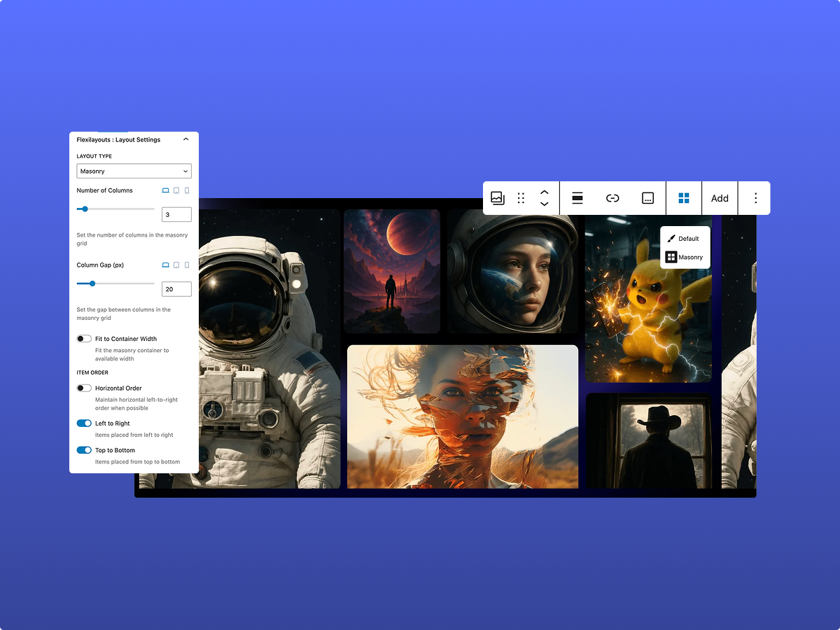Viewport: 840px width, 630px height.
Task: Select mobile view for Column Gap
Action: [x=187, y=265]
